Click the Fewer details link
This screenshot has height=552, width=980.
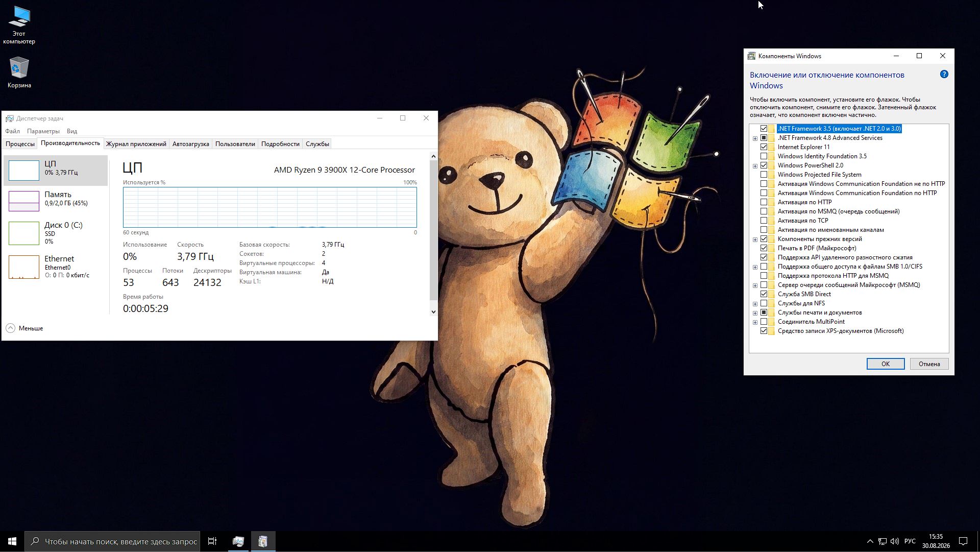click(x=31, y=328)
